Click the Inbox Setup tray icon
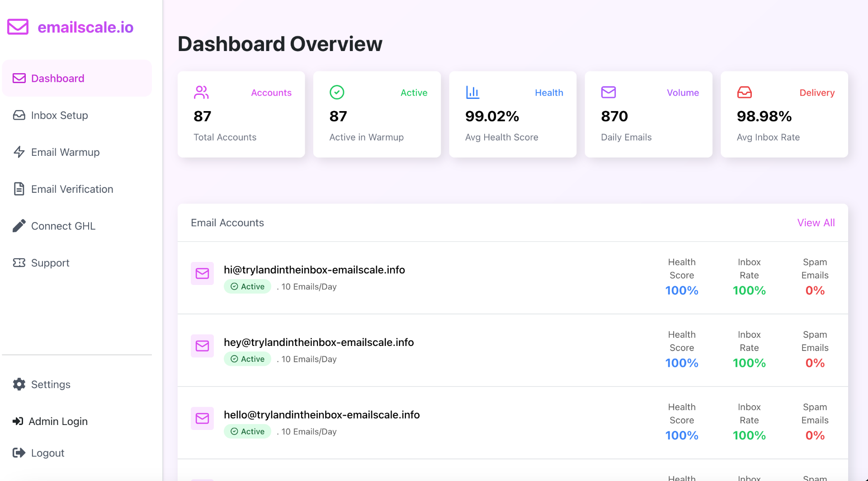The width and height of the screenshot is (868, 481). click(19, 115)
